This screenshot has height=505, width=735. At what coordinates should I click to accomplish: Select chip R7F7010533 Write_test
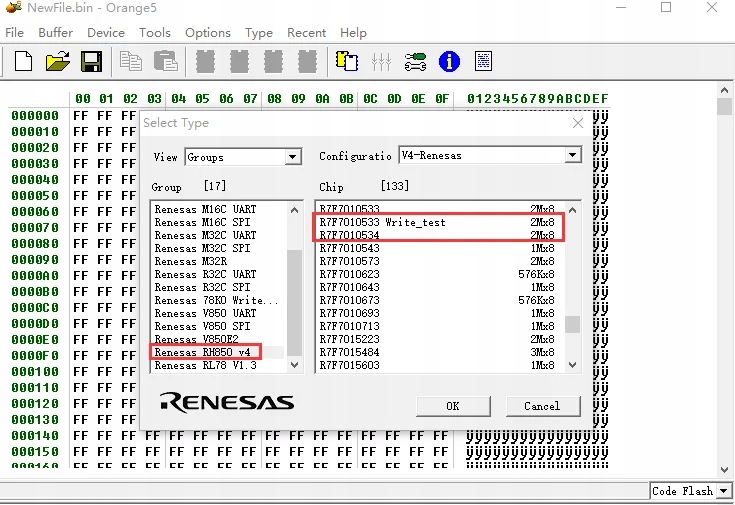[x=437, y=222]
